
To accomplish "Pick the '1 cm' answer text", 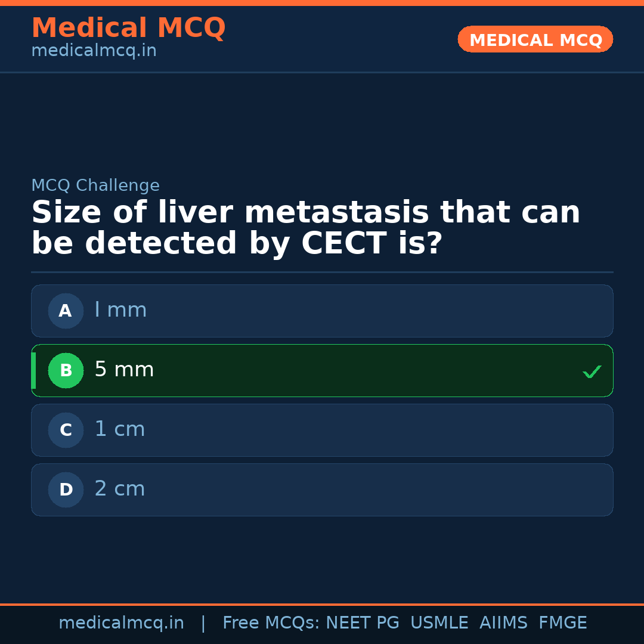I will pyautogui.click(x=120, y=429).
